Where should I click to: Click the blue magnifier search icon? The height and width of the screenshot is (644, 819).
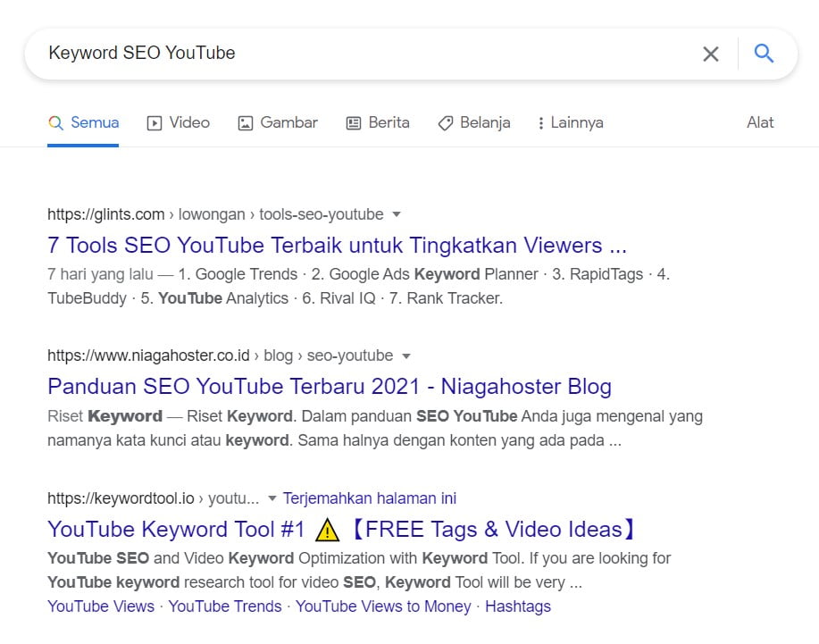pyautogui.click(x=764, y=54)
